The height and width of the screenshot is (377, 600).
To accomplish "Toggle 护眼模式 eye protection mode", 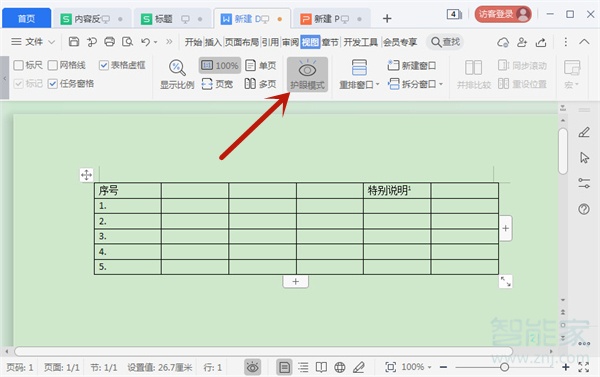I will click(x=307, y=75).
